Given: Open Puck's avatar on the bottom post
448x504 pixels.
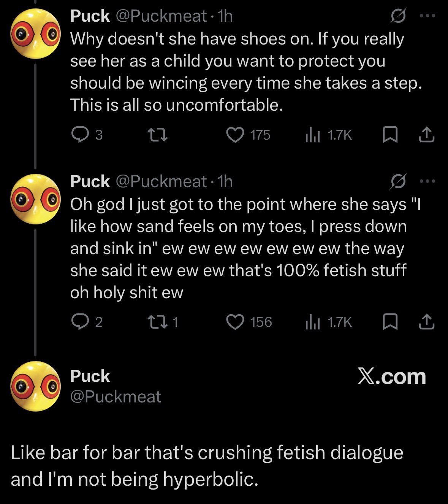Looking at the screenshot, I should 35,386.
